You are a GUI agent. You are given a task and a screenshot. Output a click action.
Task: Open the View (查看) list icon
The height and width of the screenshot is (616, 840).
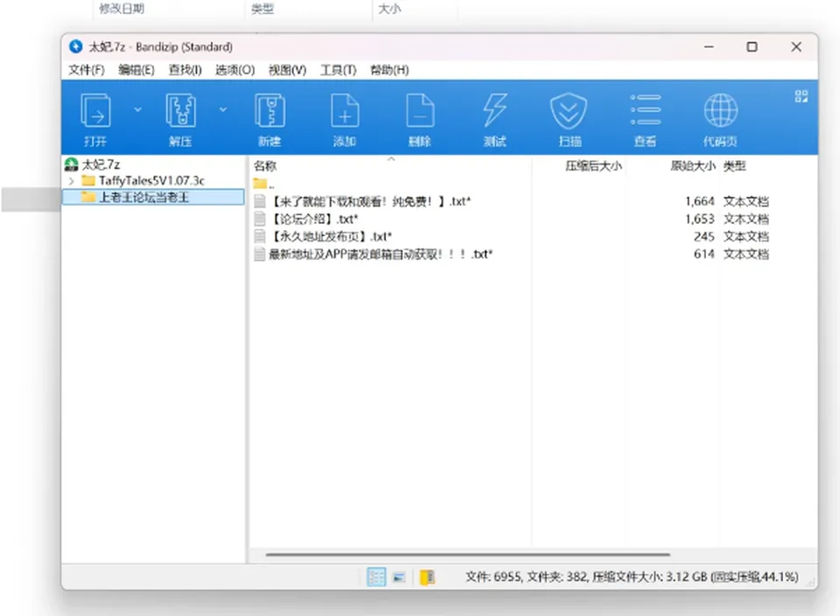point(645,119)
